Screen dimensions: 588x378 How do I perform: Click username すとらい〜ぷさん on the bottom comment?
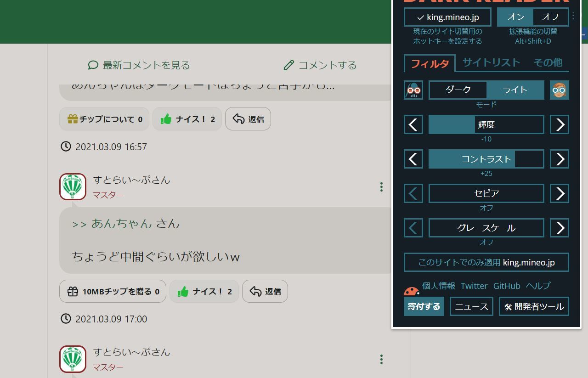(x=131, y=352)
